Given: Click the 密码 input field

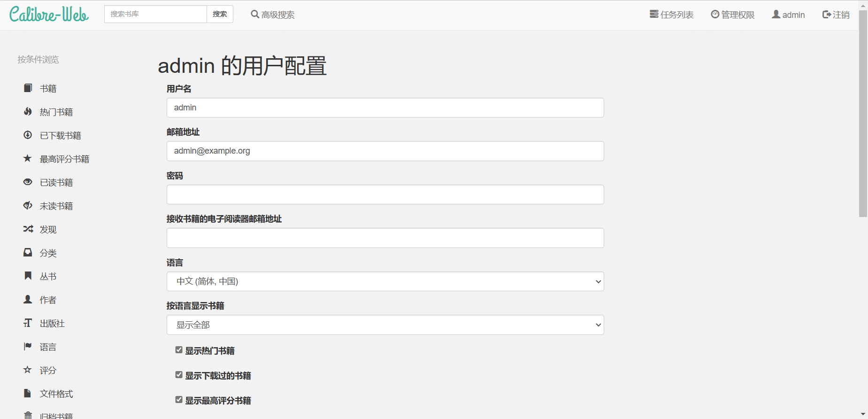Looking at the screenshot, I should [x=385, y=194].
